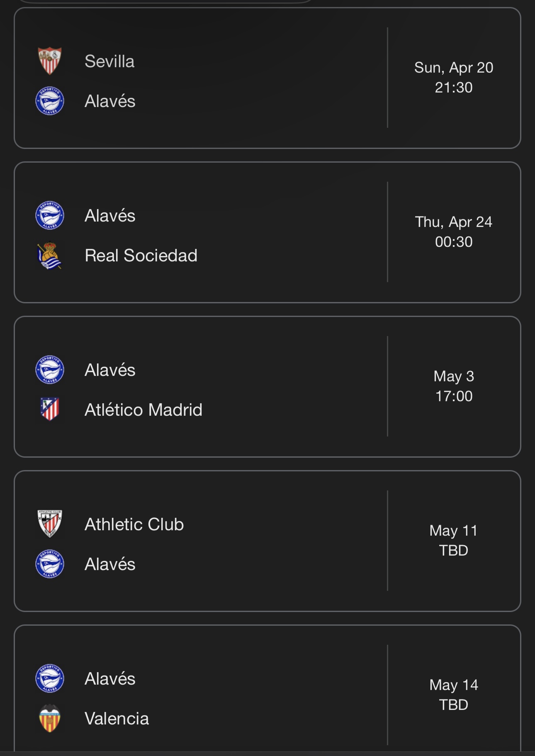Click the May 11 TBD match date
535x756 pixels.
[454, 541]
